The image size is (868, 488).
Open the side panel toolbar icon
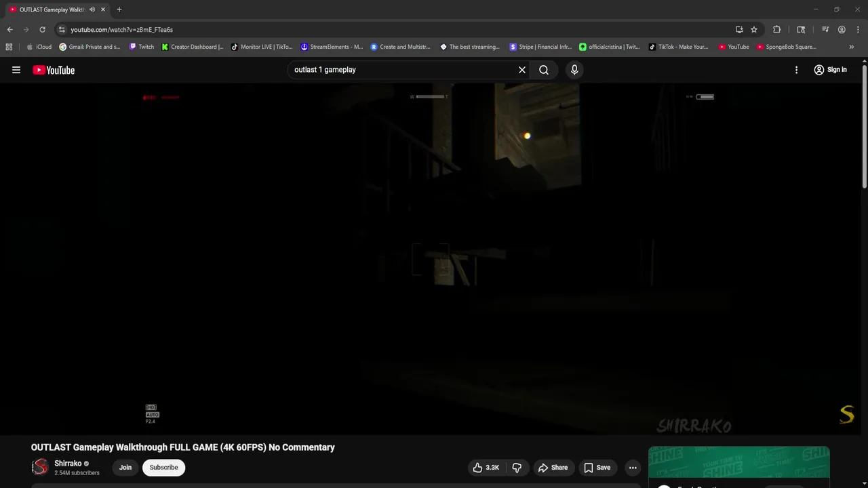click(x=801, y=30)
